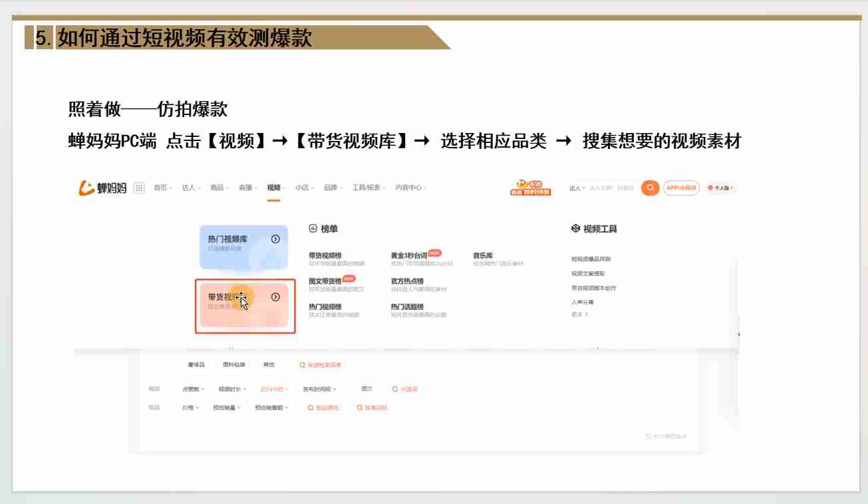Click the 视频工具 cube icon
Screen dimensions: 868x504
(x=575, y=229)
